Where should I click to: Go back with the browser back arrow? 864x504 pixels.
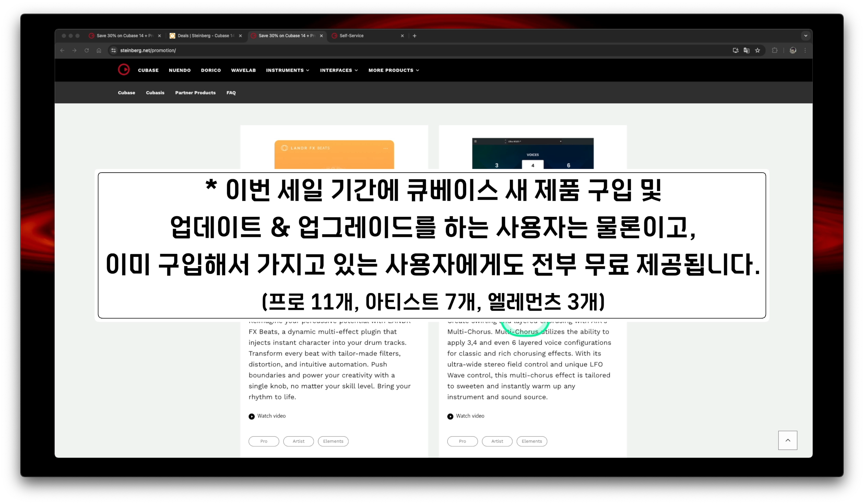click(x=62, y=50)
